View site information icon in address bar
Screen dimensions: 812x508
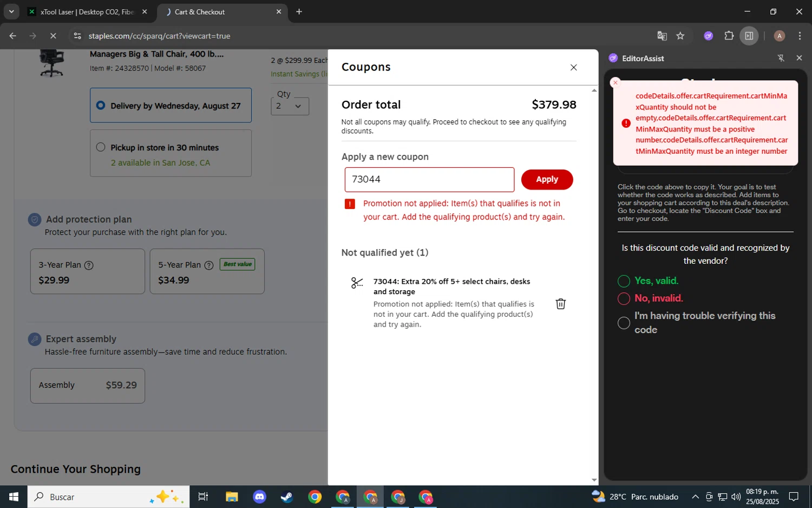coord(77,36)
